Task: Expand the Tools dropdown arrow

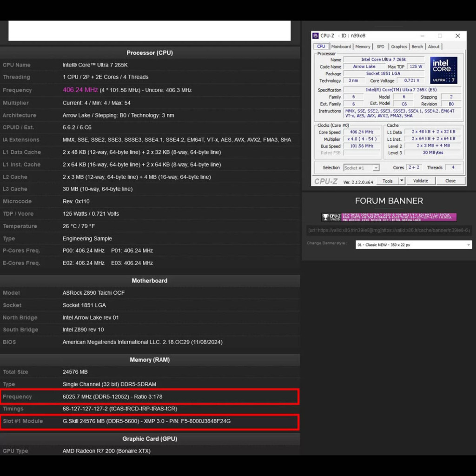Action: pyautogui.click(x=402, y=181)
